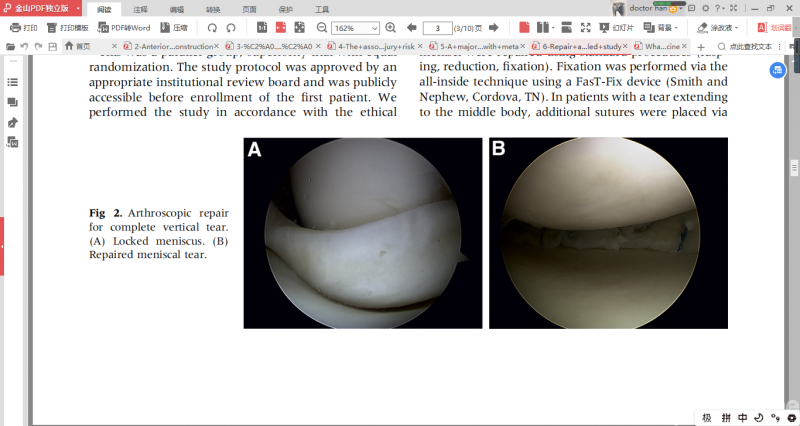This screenshot has height=426, width=800.
Task: Click the page number input field
Action: coord(437,27)
